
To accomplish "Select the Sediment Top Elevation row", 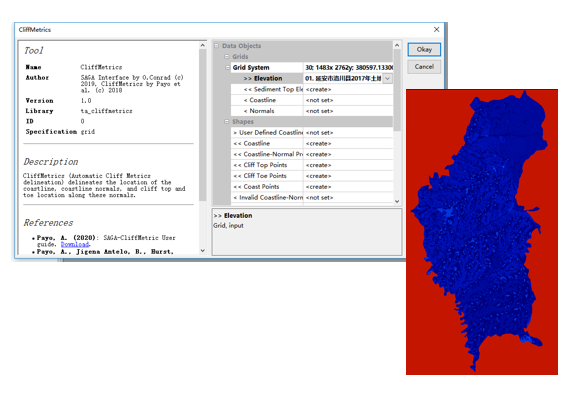I will pyautogui.click(x=312, y=89).
